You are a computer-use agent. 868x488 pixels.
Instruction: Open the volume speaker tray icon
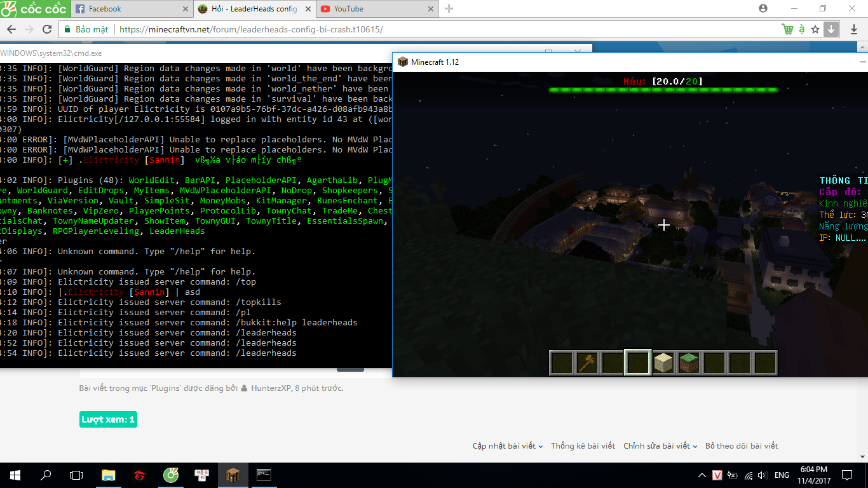click(x=763, y=475)
